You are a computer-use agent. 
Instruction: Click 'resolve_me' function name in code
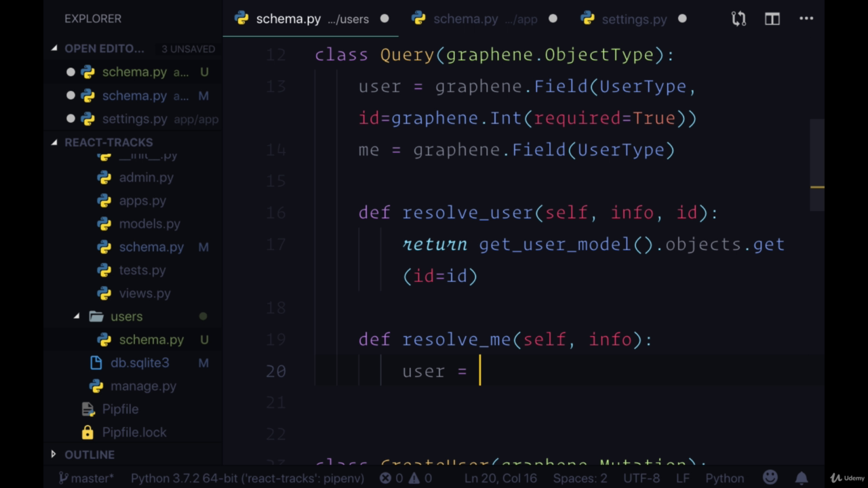[x=456, y=340]
